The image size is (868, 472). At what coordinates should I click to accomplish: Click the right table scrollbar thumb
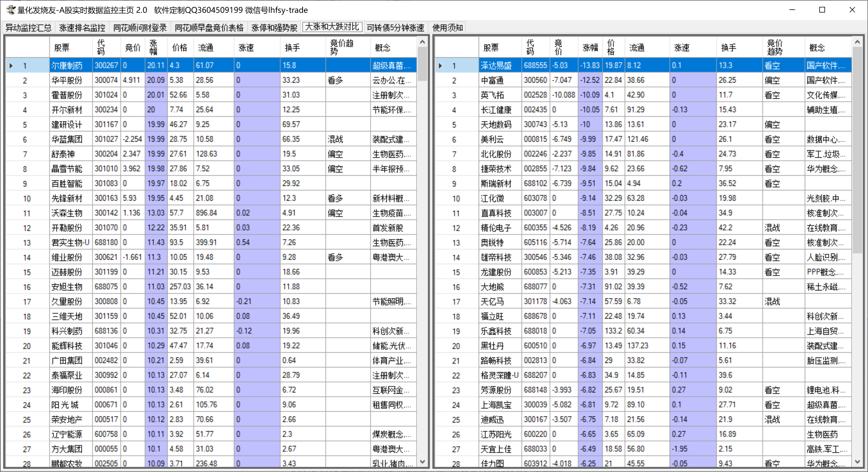[857, 150]
